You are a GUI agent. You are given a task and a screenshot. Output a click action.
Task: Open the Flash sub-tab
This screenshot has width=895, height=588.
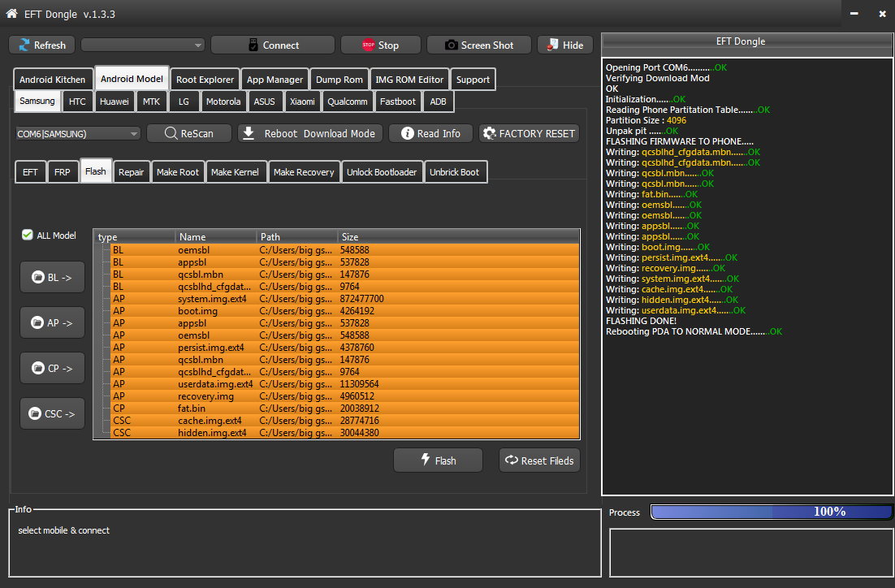pyautogui.click(x=95, y=171)
